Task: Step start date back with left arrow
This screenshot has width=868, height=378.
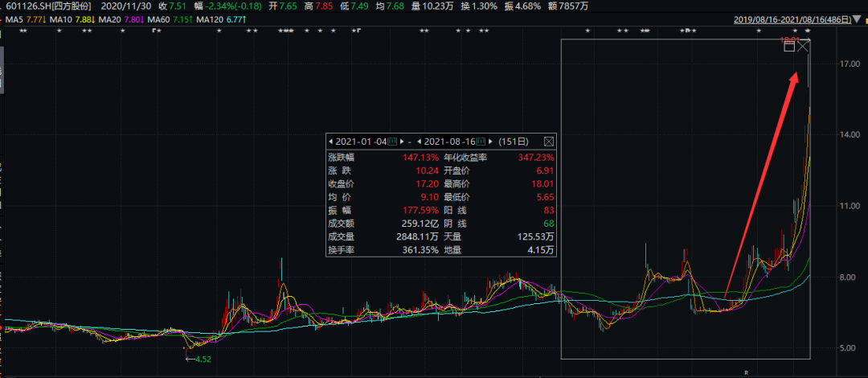Action: [330, 142]
